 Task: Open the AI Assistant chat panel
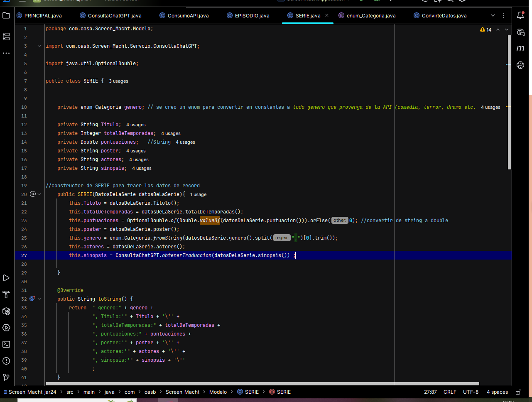520,32
